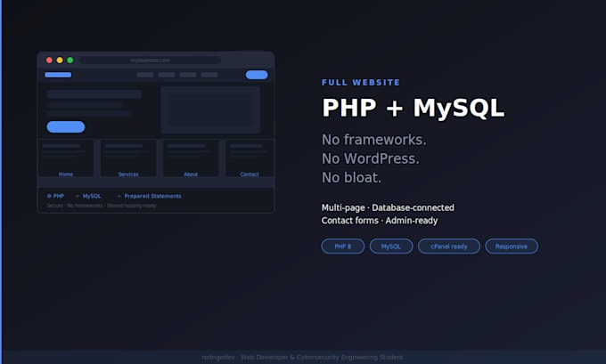This screenshot has width=606, height=364.
Task: Click the blue pill button in mockup navbar
Action: tap(257, 75)
